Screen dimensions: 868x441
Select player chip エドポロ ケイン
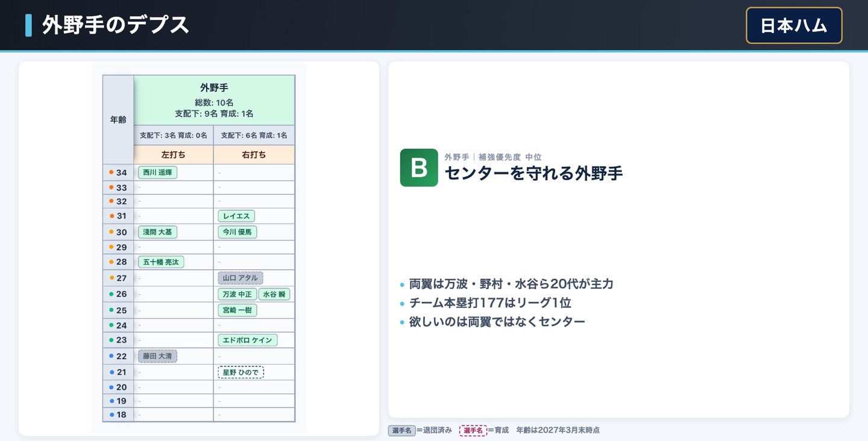click(247, 340)
